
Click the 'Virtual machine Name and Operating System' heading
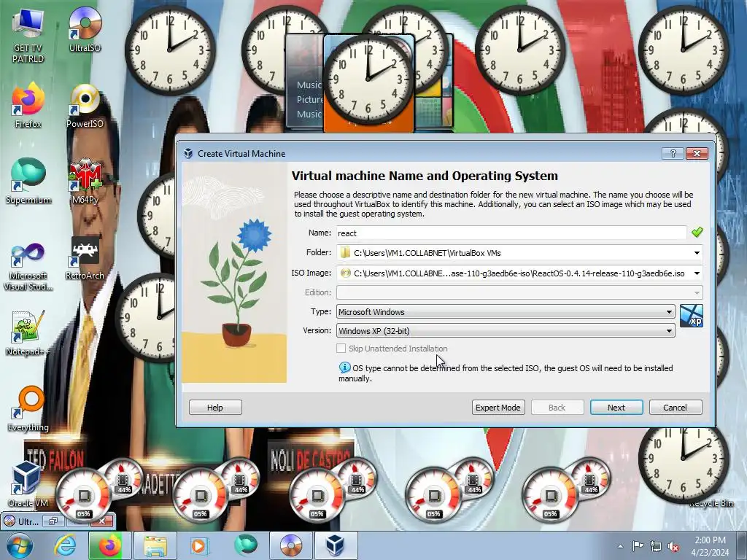click(425, 176)
